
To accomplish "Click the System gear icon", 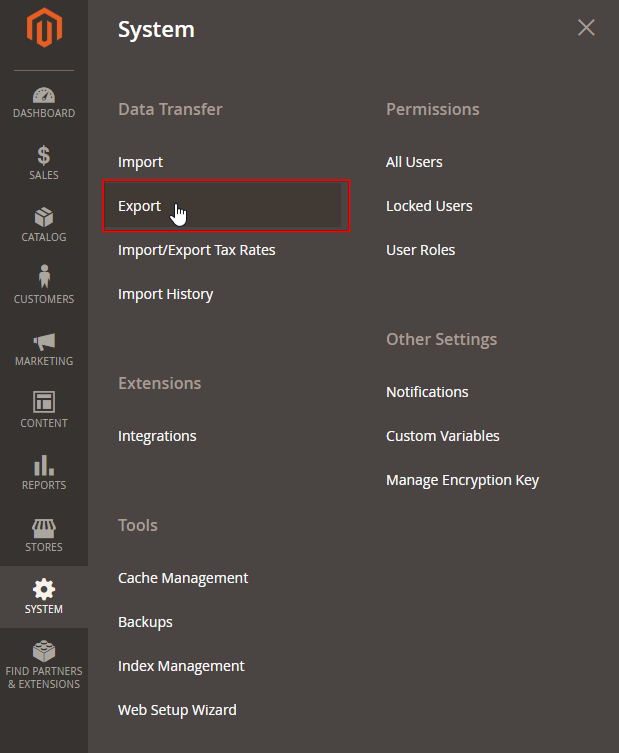I will click(44, 589).
